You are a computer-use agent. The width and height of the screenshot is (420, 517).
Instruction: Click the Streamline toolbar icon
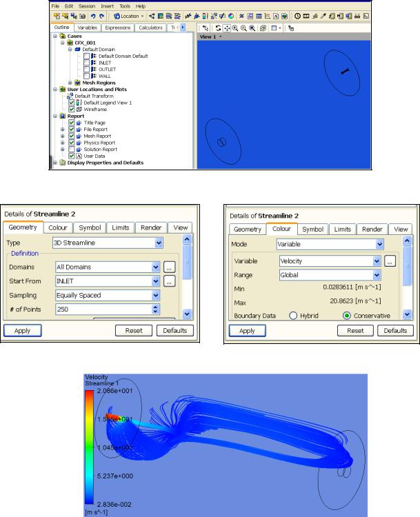click(168, 16)
